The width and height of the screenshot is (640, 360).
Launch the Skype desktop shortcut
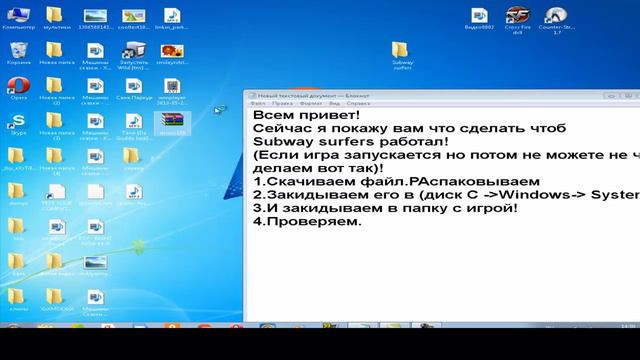click(18, 124)
